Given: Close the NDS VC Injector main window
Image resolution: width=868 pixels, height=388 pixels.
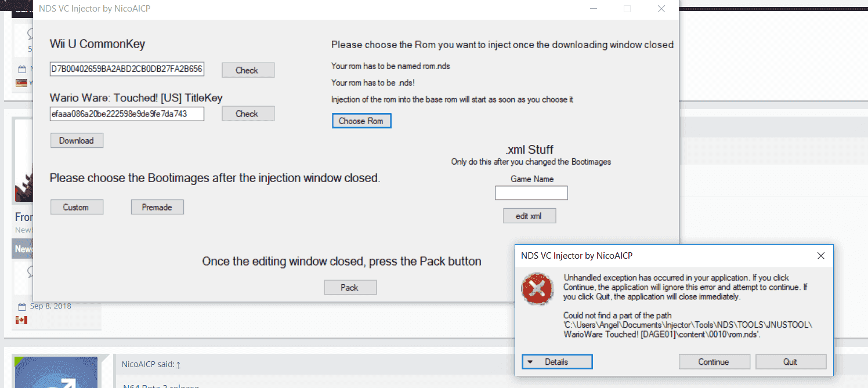Looking at the screenshot, I should 661,9.
